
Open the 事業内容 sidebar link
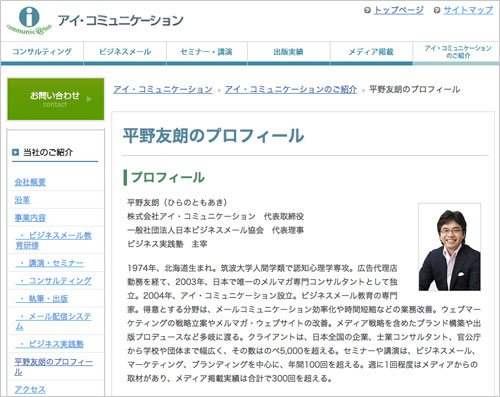(30, 218)
